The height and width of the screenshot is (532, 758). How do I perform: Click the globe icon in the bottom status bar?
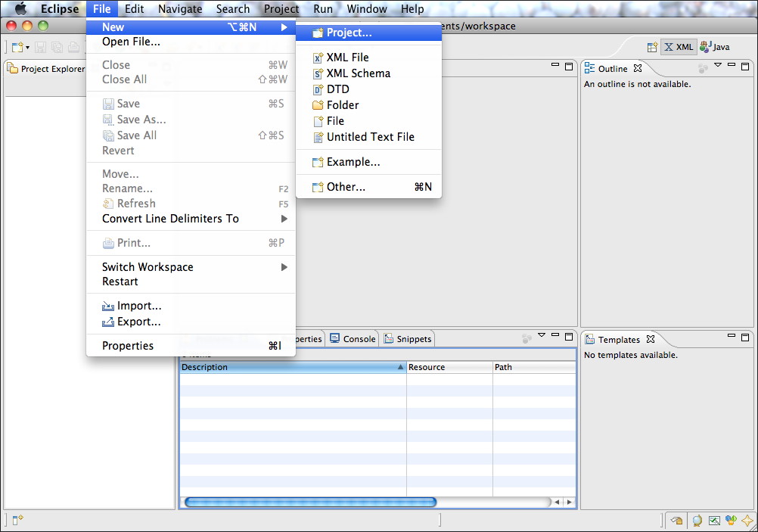tap(697, 521)
